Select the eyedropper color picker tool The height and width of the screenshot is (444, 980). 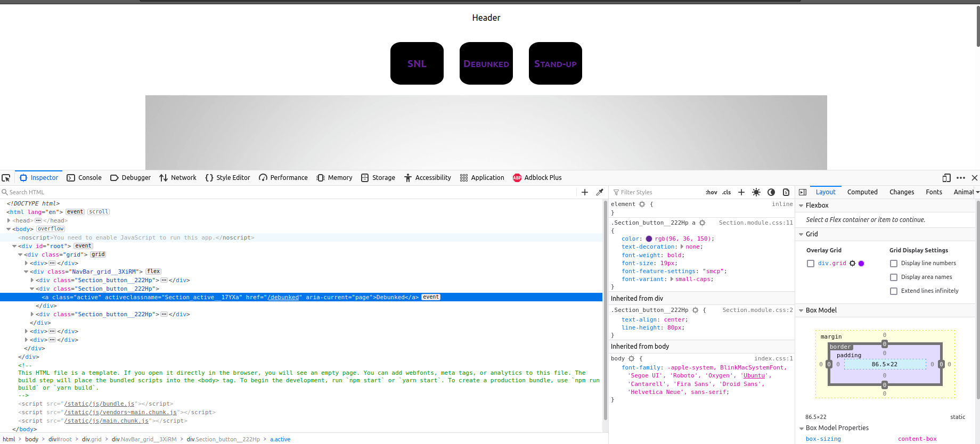(600, 192)
